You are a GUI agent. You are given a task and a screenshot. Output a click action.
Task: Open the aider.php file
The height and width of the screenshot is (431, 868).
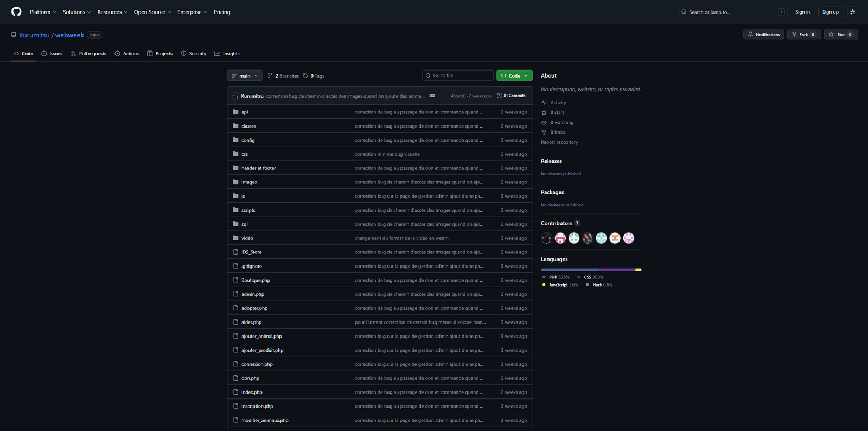[252, 322]
